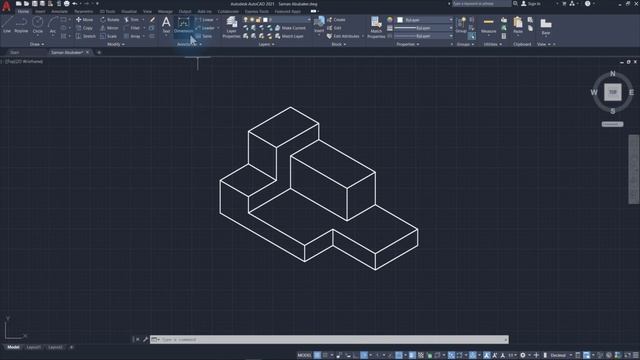
Task: Toggle snap mode in the status bar
Action: point(326,355)
